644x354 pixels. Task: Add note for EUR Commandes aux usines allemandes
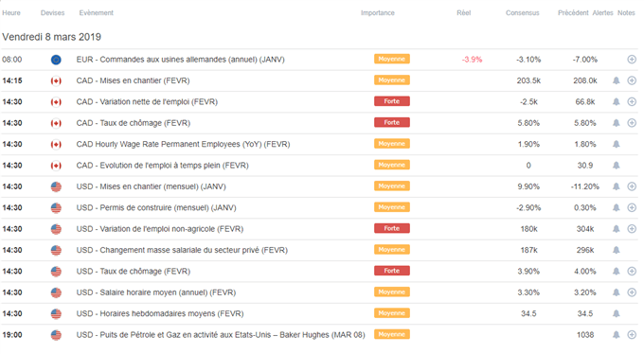632,60
